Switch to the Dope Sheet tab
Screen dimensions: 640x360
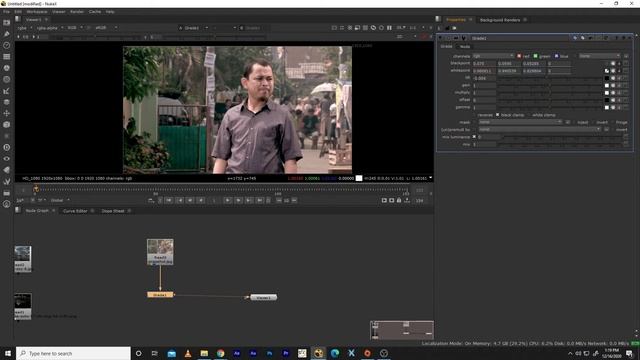(113, 211)
